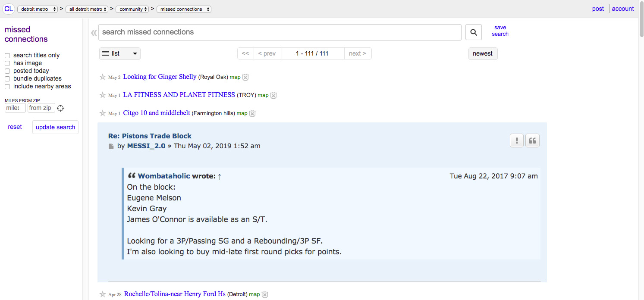Click the magnifying glass search button

[473, 32]
